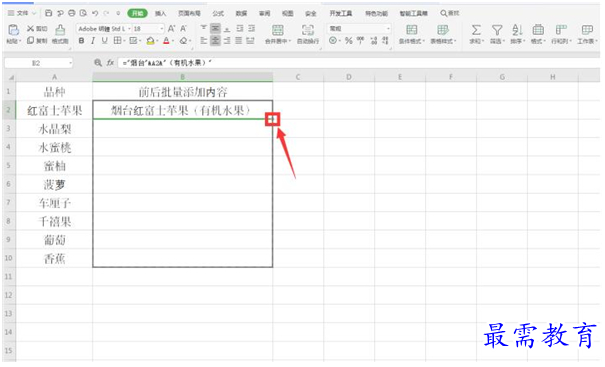Image resolution: width=605 pixels, height=367 pixels.
Task: Click the select-all corner of grid
Action: pos(10,77)
